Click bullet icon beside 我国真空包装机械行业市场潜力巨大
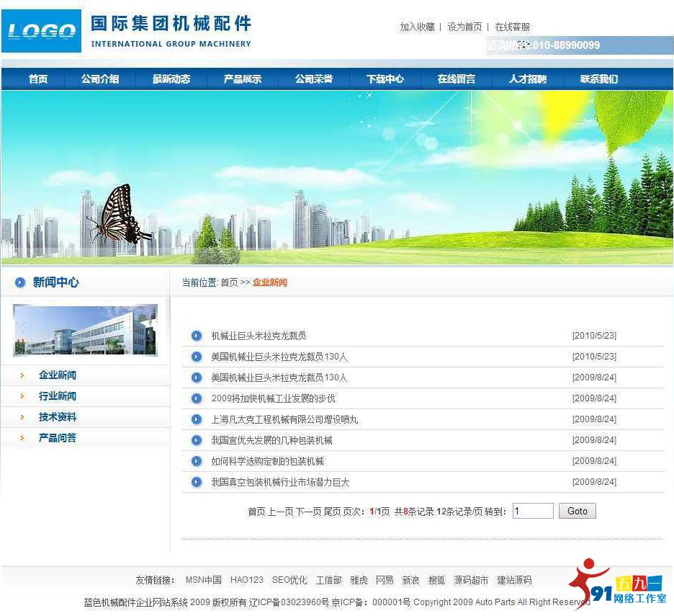Image resolution: width=674 pixels, height=616 pixels. [x=197, y=482]
